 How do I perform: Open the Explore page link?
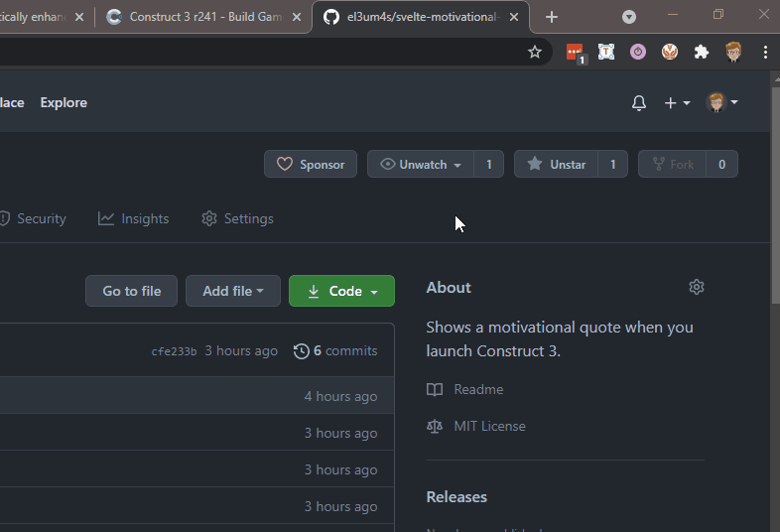pyautogui.click(x=64, y=102)
